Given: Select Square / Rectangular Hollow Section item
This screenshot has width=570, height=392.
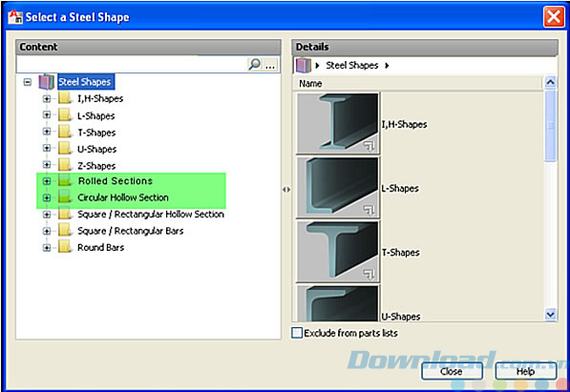Looking at the screenshot, I should (x=151, y=215).
